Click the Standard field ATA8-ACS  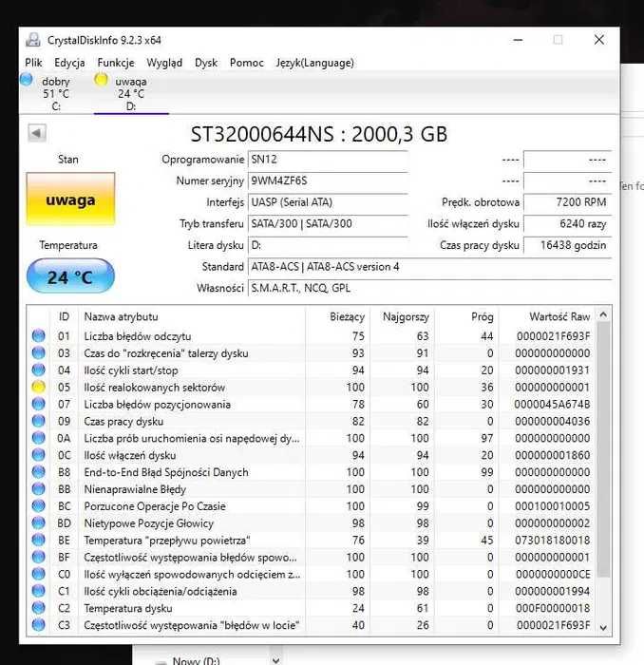429,267
